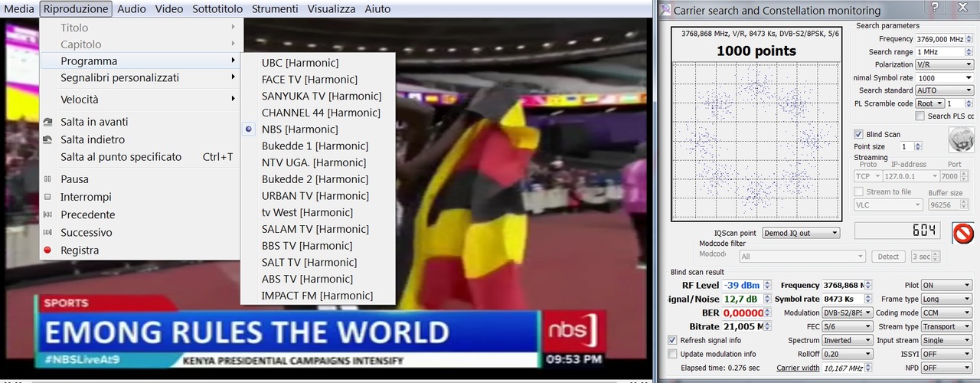The width and height of the screenshot is (980, 383).
Task: Click the Pausa icon in the menu
Action: coord(47,179)
